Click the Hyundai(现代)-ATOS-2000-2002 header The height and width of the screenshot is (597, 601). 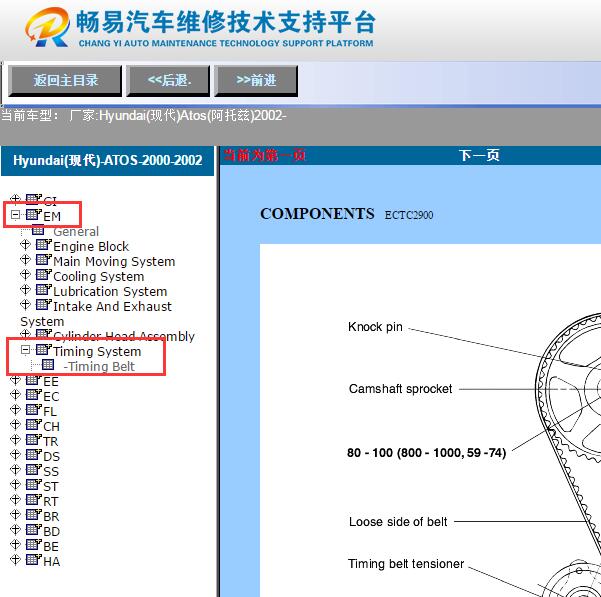[x=107, y=160]
